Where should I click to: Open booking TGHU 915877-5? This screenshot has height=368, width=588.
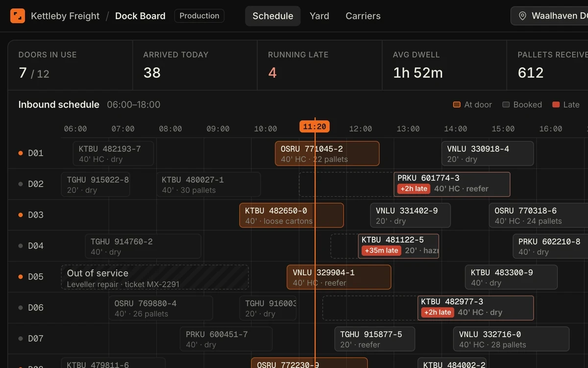(375, 339)
